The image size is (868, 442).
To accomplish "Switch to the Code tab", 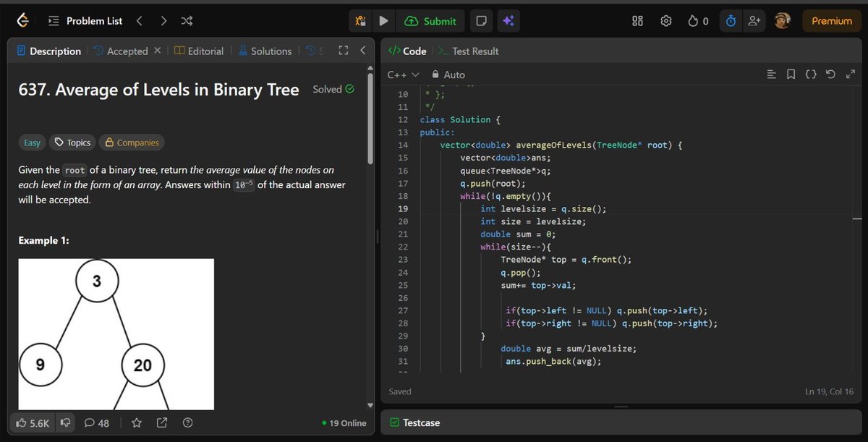I will click(408, 51).
